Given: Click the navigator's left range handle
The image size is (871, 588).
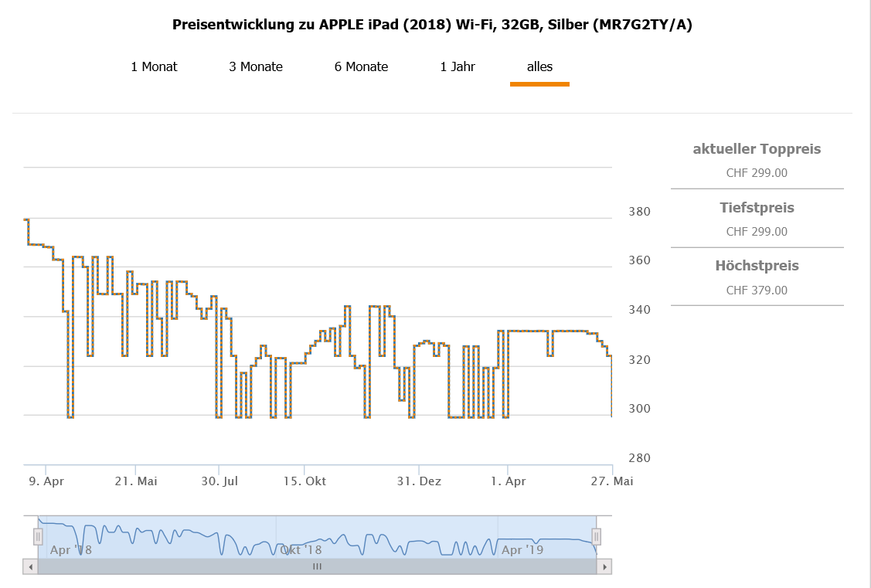Looking at the screenshot, I should tap(38, 535).
